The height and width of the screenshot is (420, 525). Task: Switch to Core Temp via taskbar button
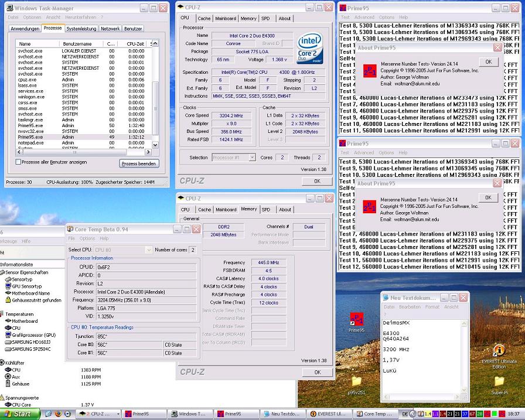(x=376, y=414)
